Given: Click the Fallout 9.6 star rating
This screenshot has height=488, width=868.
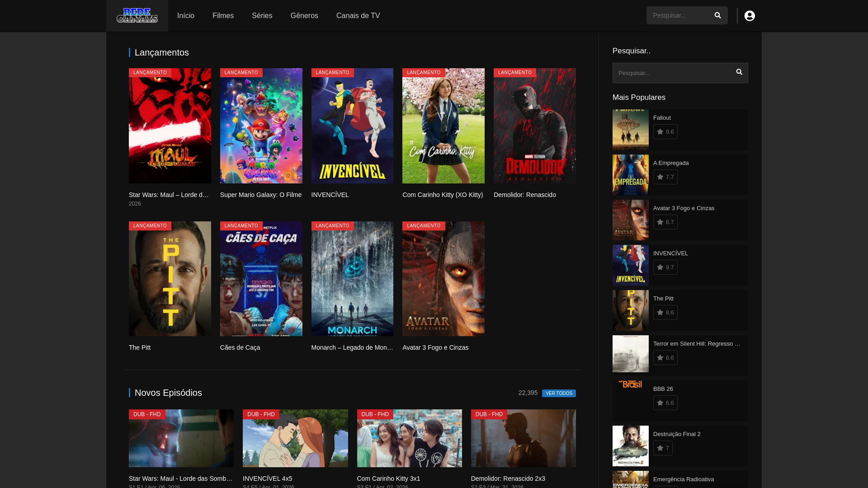Looking at the screenshot, I should pos(665,132).
